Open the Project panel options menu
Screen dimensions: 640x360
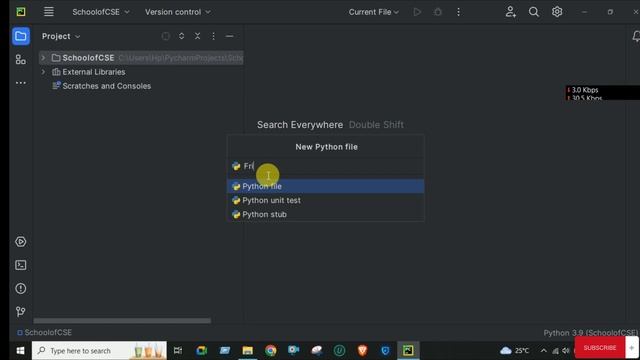213,36
